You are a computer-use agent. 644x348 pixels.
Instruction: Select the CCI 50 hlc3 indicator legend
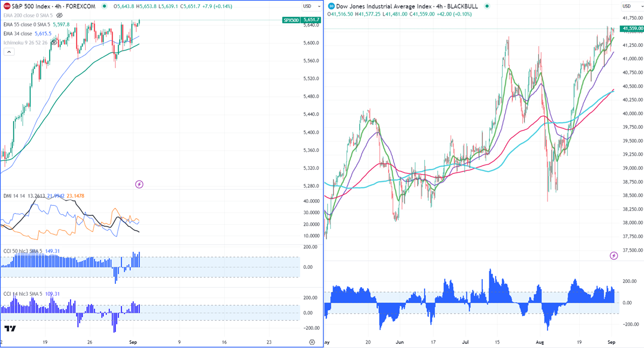(x=23, y=251)
